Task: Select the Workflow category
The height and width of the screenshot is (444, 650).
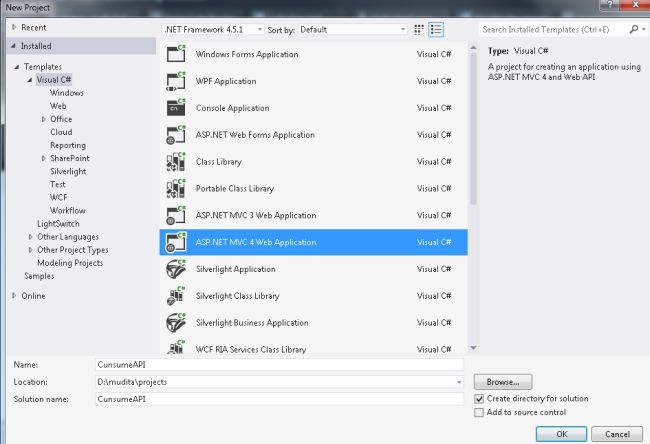Action: click(x=68, y=210)
